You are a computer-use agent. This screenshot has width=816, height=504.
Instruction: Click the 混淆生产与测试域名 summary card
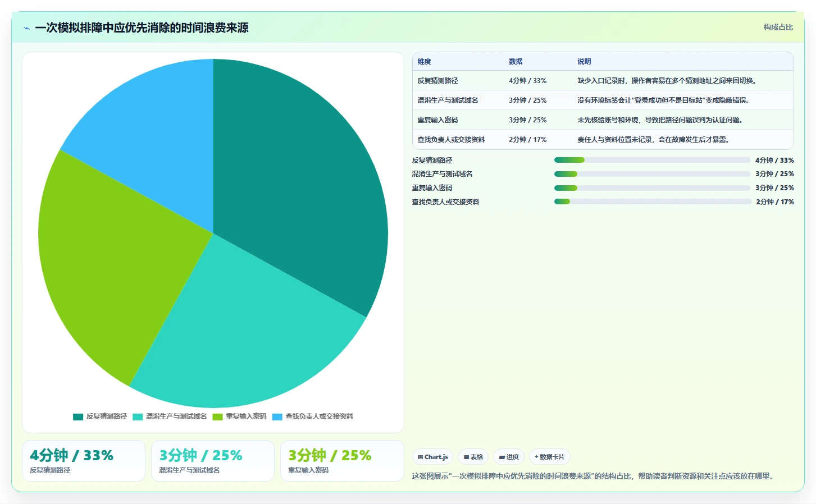213,461
